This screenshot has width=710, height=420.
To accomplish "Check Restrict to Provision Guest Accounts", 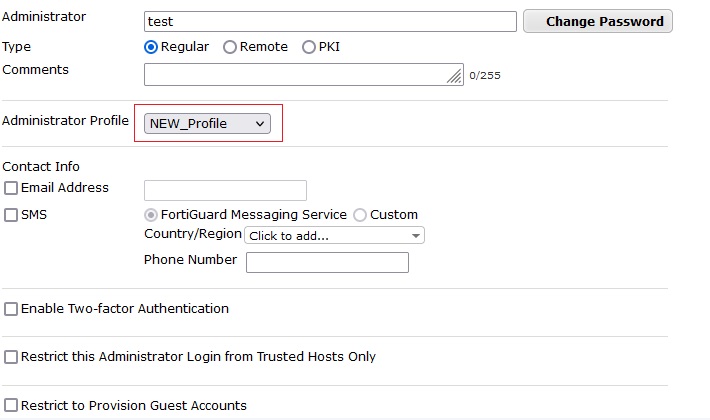I will [11, 406].
